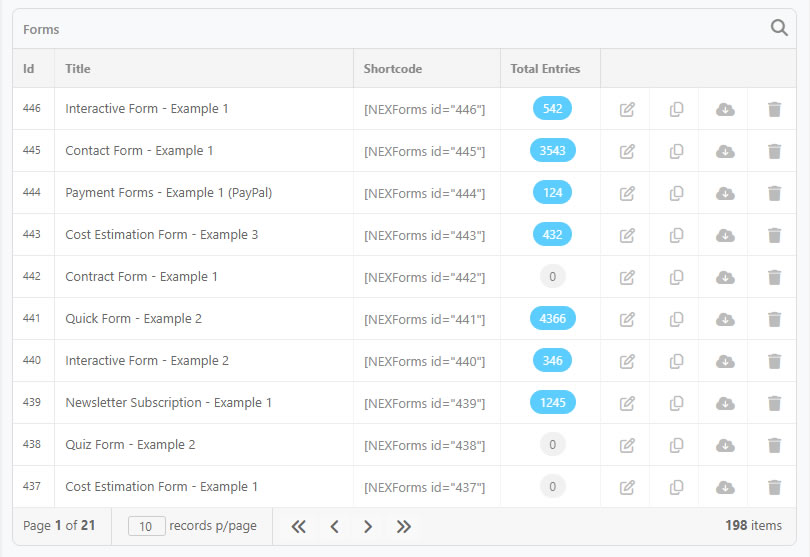Viewport: 810px width, 557px height.
Task: Edit Cost Estimation Form - Example 1
Action: 627,487
